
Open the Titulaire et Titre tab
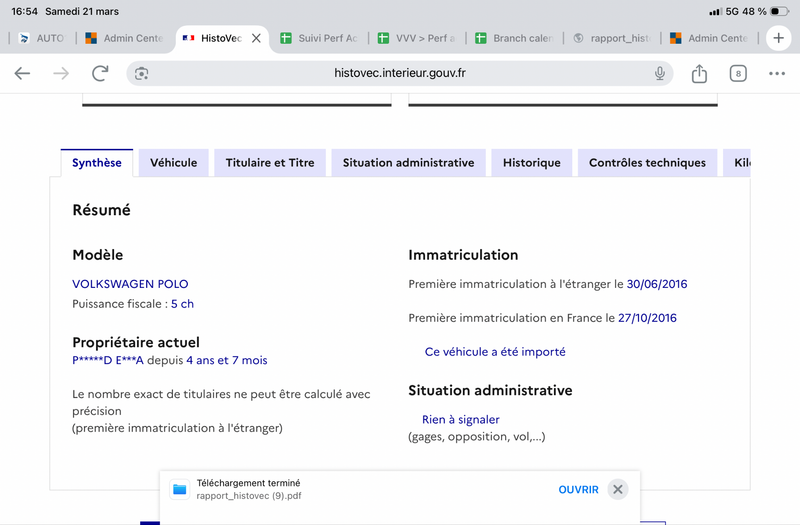269,163
